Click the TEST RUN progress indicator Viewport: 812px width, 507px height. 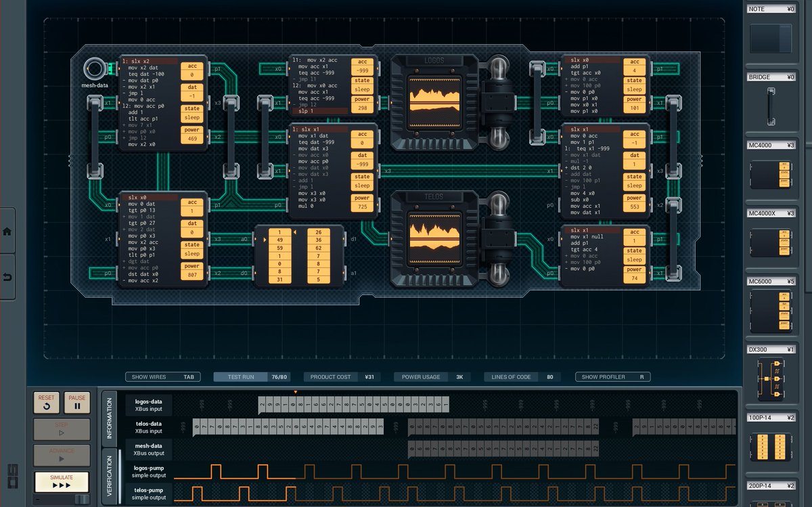(252, 377)
